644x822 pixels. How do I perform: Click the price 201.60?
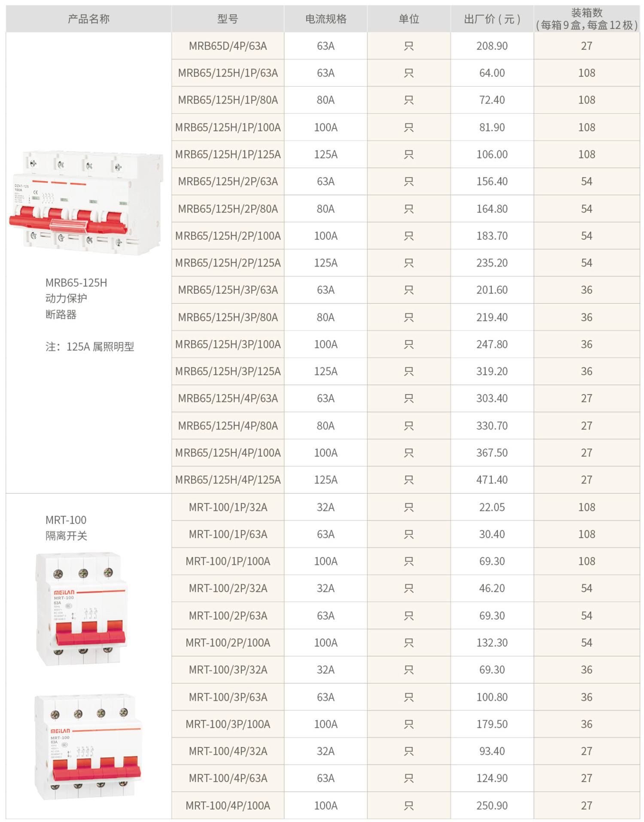[492, 290]
